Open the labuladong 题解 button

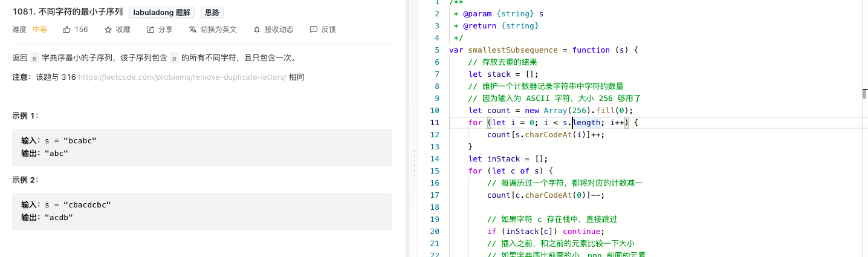[161, 11]
